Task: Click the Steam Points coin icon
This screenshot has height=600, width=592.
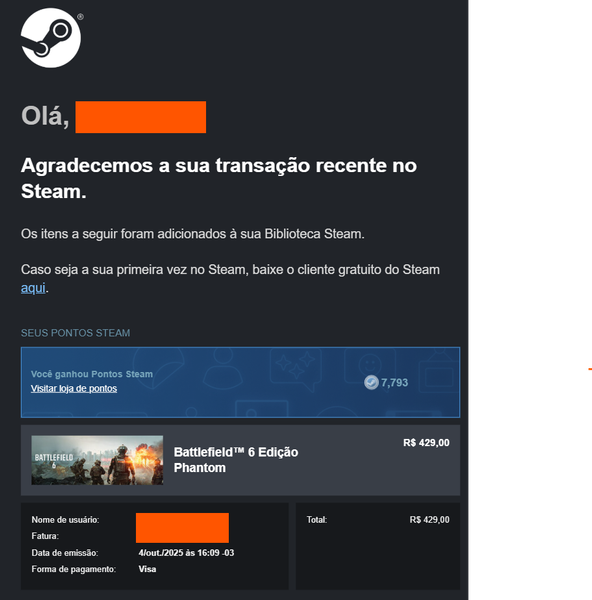Action: (x=371, y=382)
